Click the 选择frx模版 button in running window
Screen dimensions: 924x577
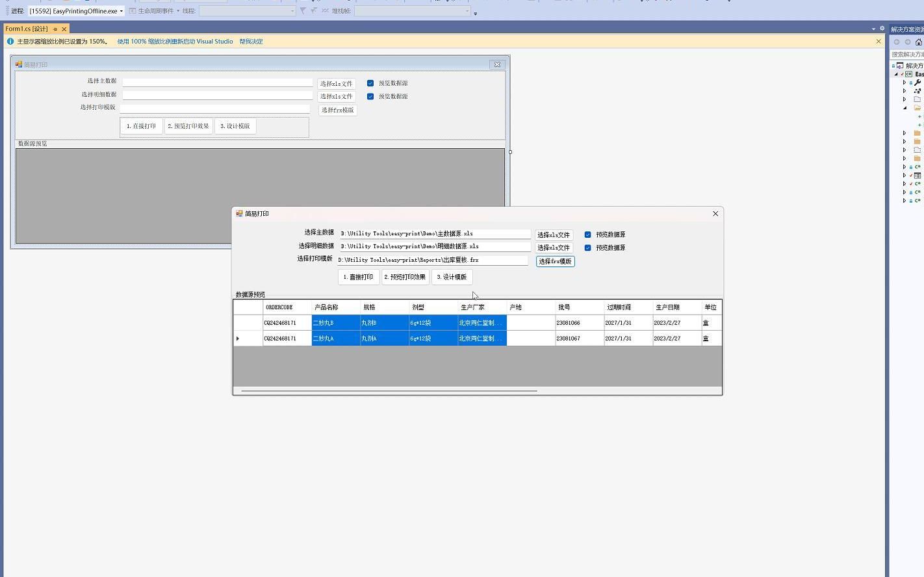(x=555, y=261)
